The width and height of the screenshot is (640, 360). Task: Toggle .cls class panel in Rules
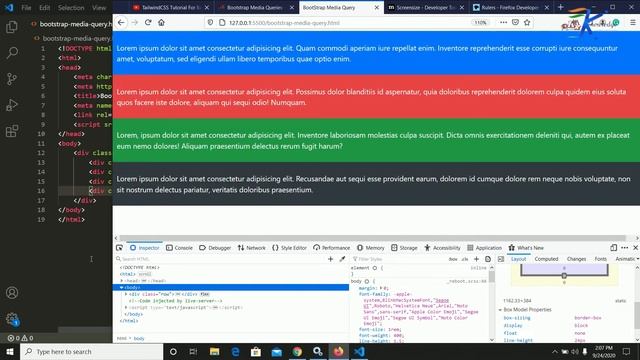(465, 259)
